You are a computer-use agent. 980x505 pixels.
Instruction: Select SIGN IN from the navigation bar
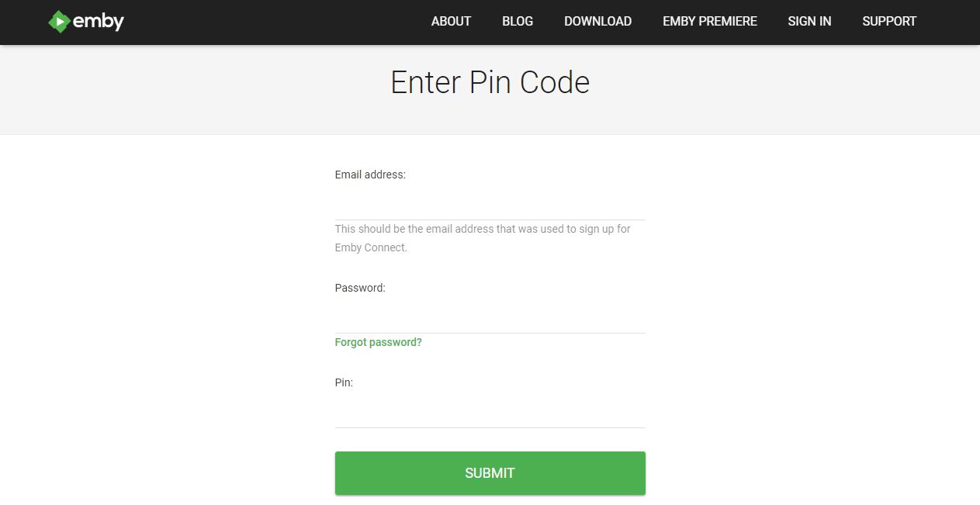click(x=809, y=22)
